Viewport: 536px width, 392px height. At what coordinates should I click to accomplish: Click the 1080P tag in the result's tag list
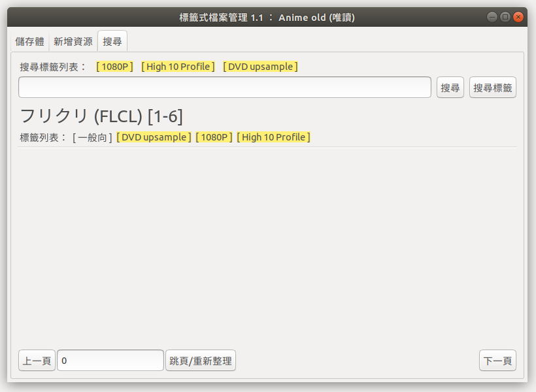tap(214, 137)
